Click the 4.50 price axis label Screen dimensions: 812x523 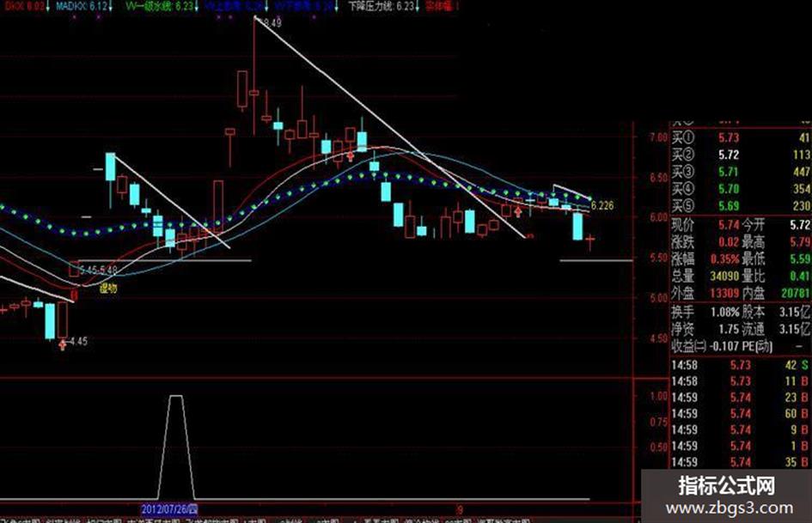659,338
